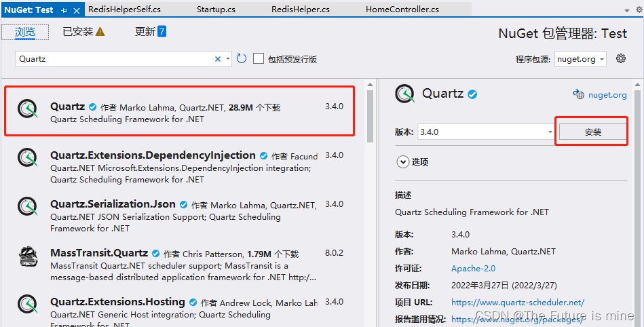Screen dimensions: 644x327
Task: Open nuget.org report abuse link
Action: pos(517,319)
